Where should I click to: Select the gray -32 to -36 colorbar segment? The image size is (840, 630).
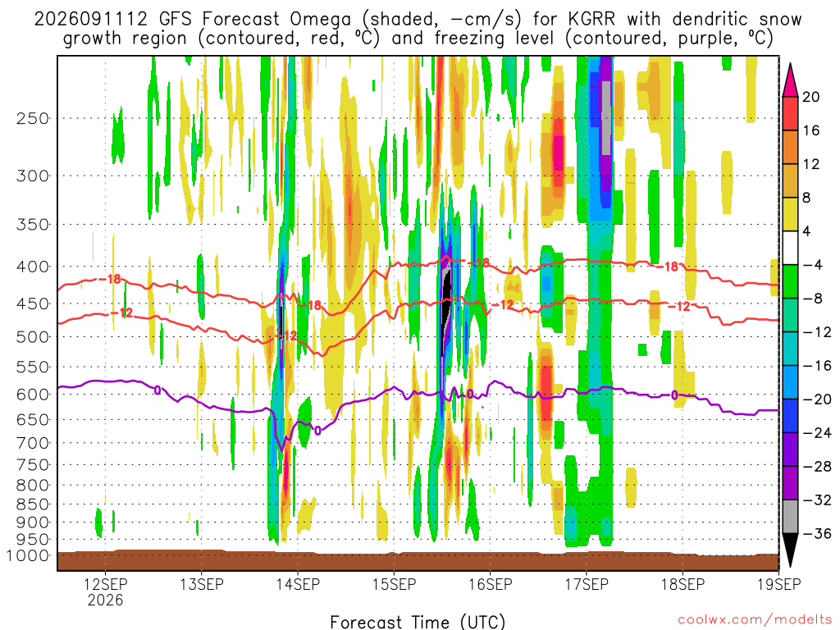click(790, 517)
